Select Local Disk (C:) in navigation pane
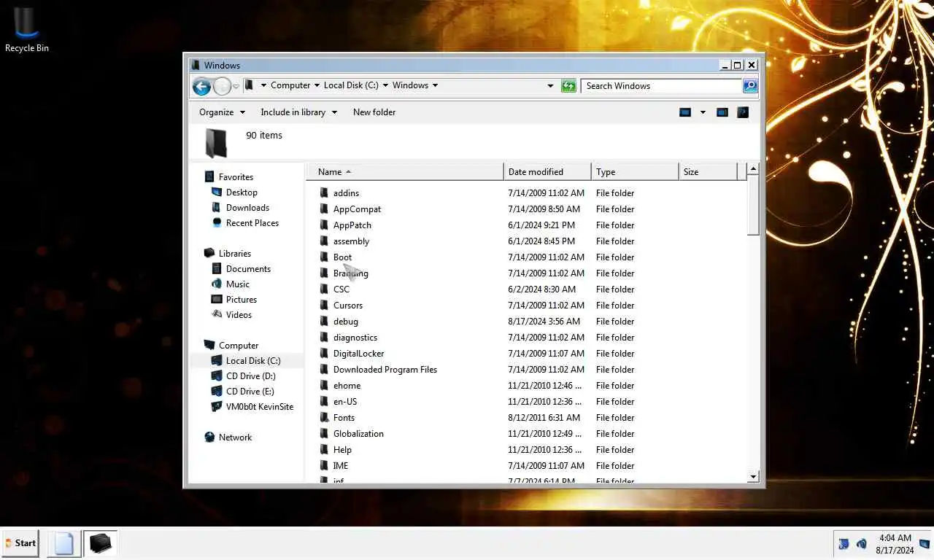This screenshot has height=560, width=934. tap(253, 361)
